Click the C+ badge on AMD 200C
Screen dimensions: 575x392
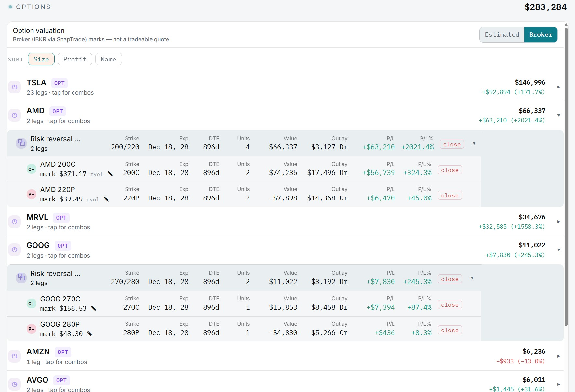click(x=32, y=169)
